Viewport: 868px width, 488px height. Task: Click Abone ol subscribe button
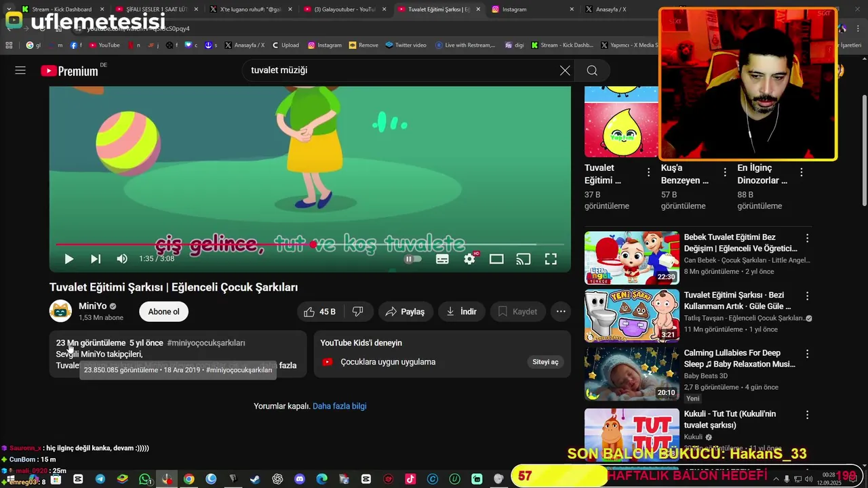(x=164, y=312)
